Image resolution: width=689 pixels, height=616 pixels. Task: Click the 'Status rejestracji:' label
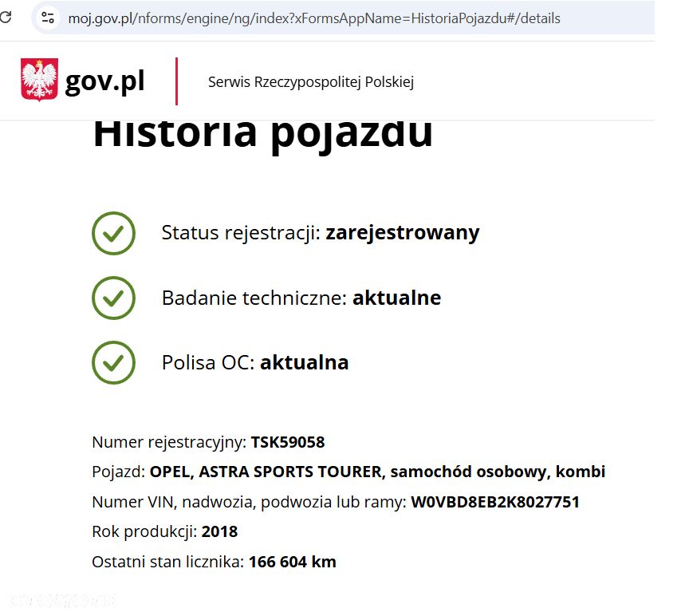pyautogui.click(x=242, y=233)
